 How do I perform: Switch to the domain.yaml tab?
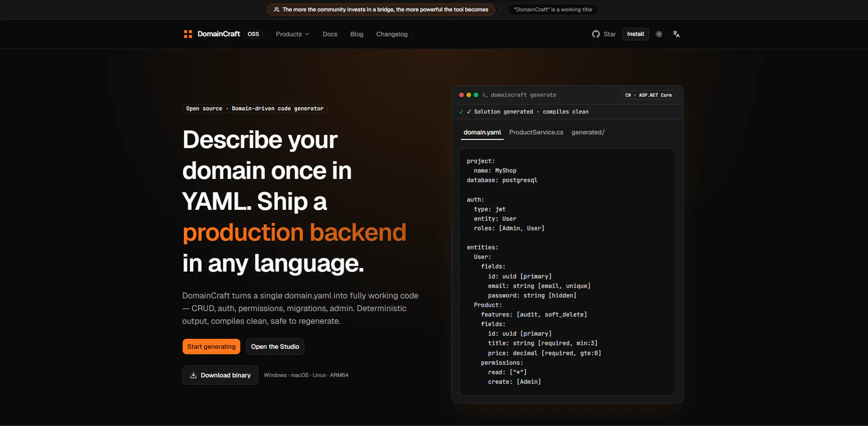pyautogui.click(x=482, y=132)
